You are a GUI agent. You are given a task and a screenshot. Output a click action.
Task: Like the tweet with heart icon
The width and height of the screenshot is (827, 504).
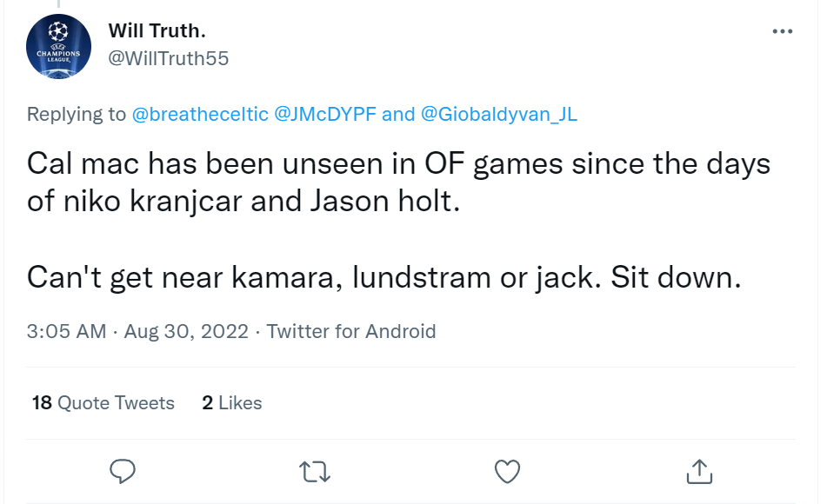(507, 471)
